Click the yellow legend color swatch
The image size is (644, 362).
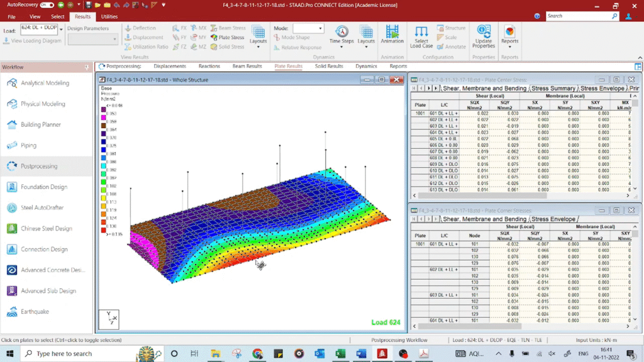pyautogui.click(x=104, y=198)
